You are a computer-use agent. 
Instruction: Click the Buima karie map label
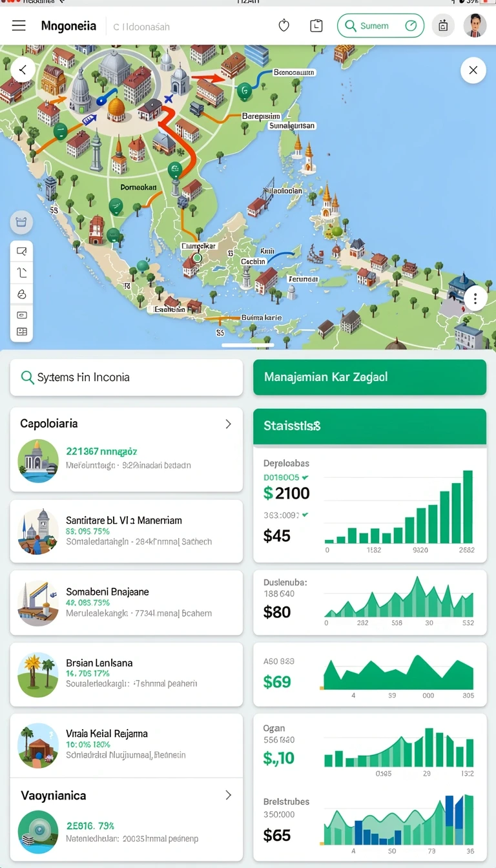coord(261,318)
